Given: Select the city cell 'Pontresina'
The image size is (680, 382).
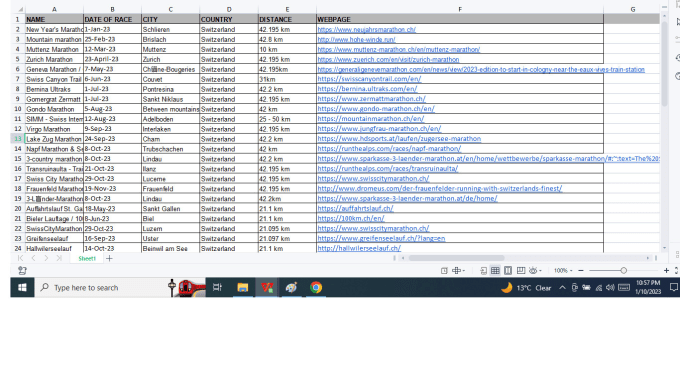Looking at the screenshot, I should [170, 89].
